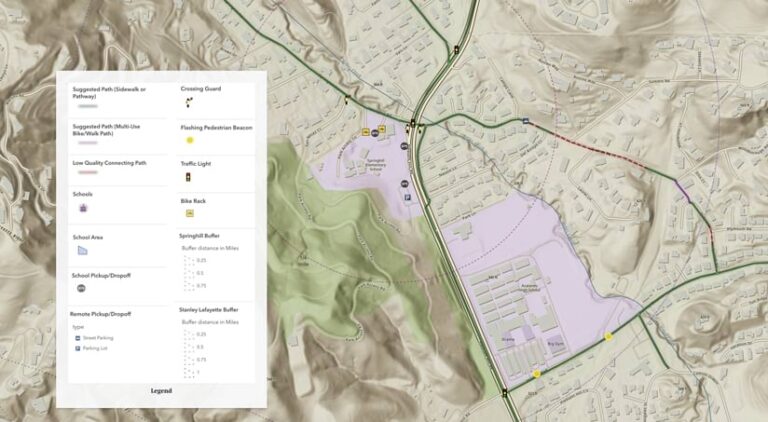Viewport: 768px width, 422px height.
Task: Click the crossing guard marker east of the highway
Action: click(x=421, y=129)
